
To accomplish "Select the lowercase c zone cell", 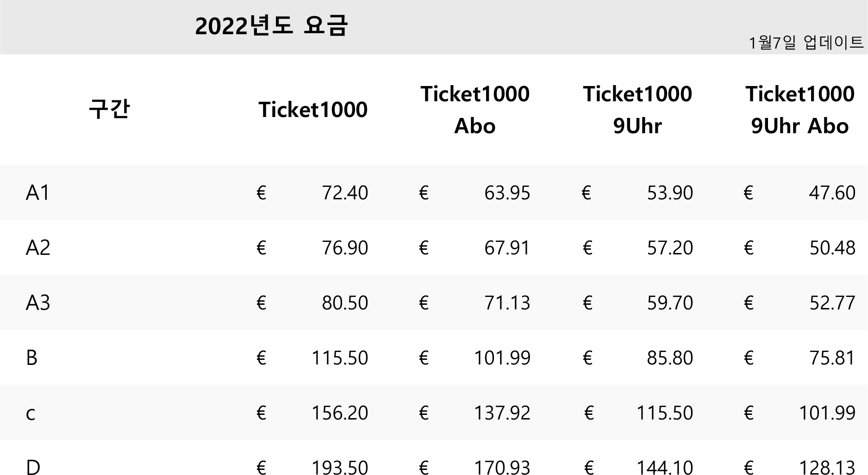I will [x=31, y=413].
